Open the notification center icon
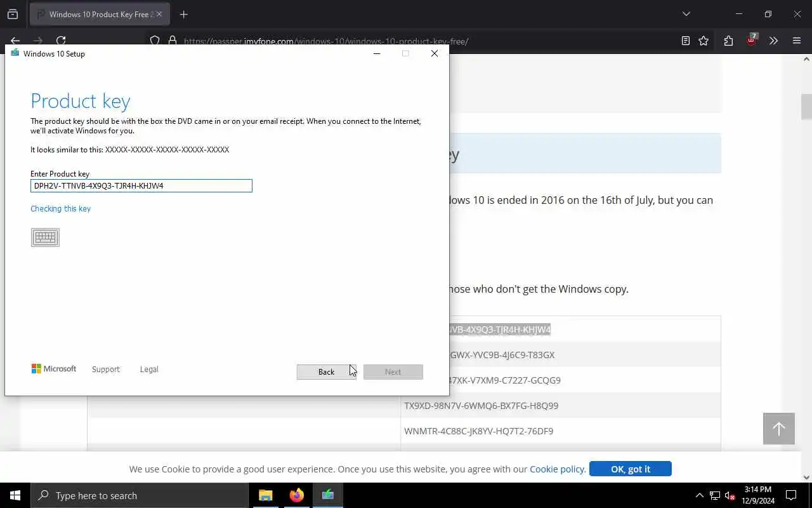 pos(791,495)
